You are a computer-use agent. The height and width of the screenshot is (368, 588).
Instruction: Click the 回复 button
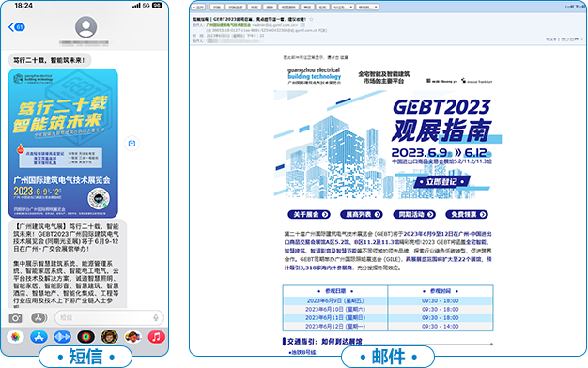pos(217,8)
